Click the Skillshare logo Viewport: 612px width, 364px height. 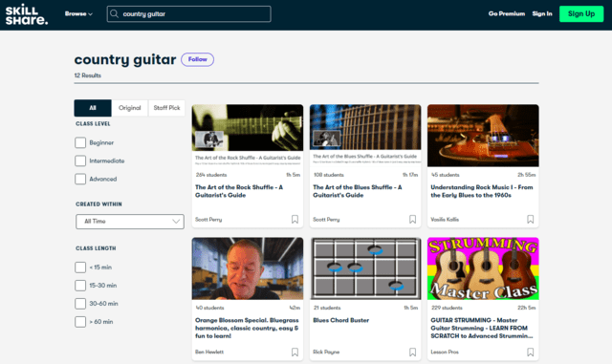coord(27,14)
